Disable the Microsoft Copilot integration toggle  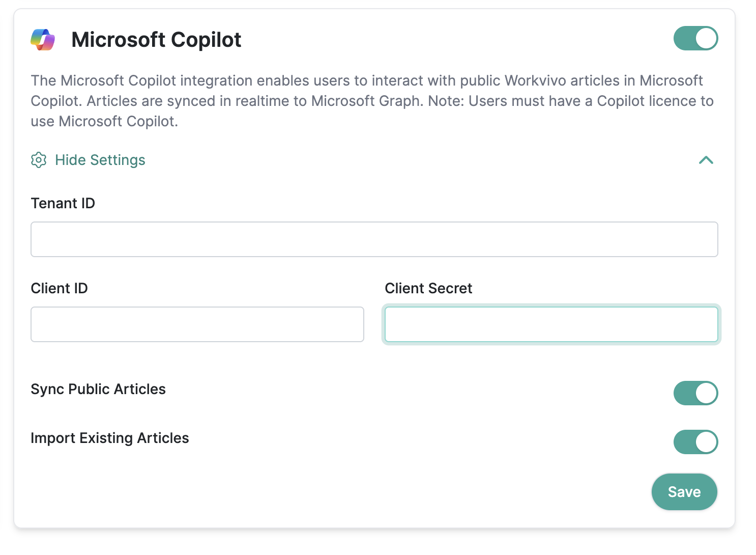695,38
